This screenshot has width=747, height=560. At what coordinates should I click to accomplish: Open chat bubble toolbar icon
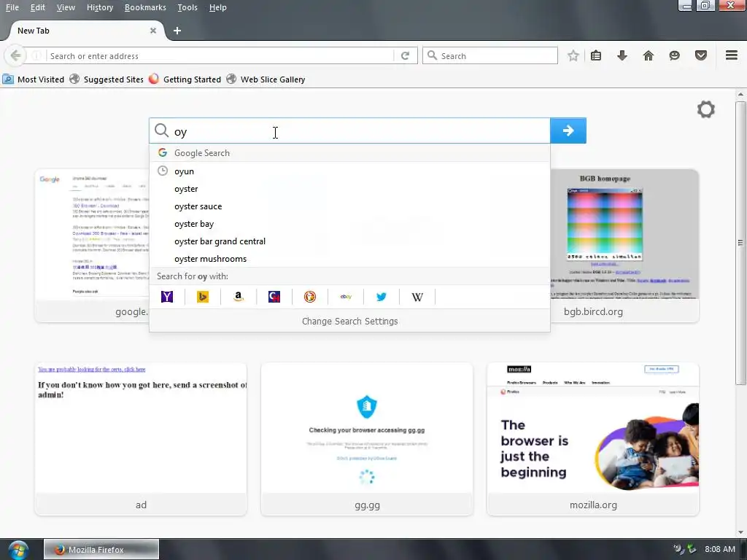[x=674, y=55]
